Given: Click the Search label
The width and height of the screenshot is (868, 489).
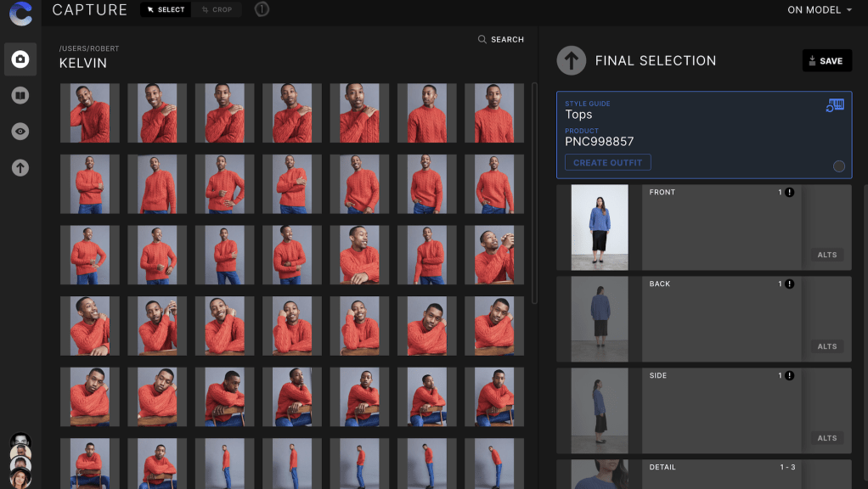Looking at the screenshot, I should (507, 40).
